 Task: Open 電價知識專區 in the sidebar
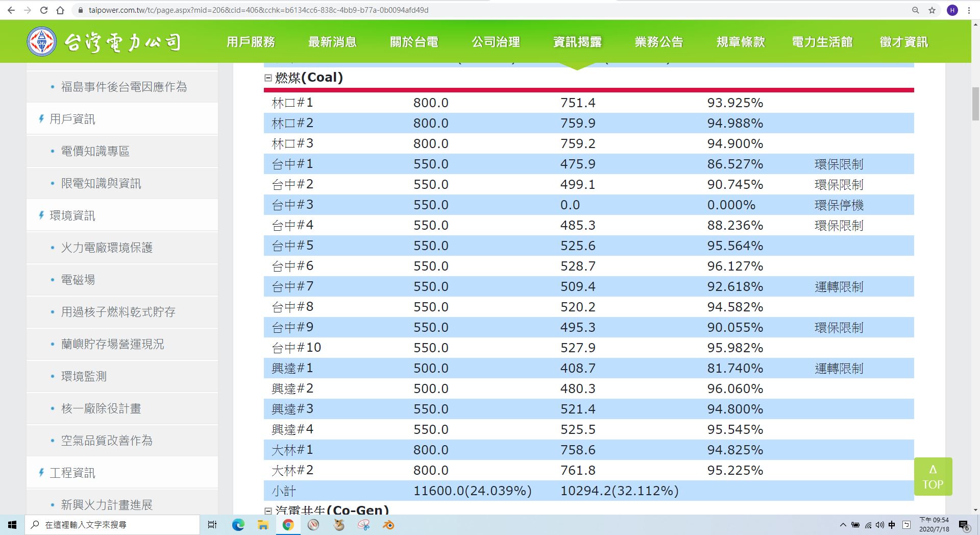(95, 151)
